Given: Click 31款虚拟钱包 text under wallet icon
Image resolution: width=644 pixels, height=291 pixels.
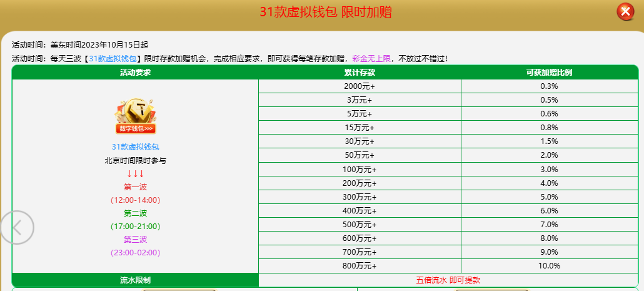Looking at the screenshot, I should [135, 146].
